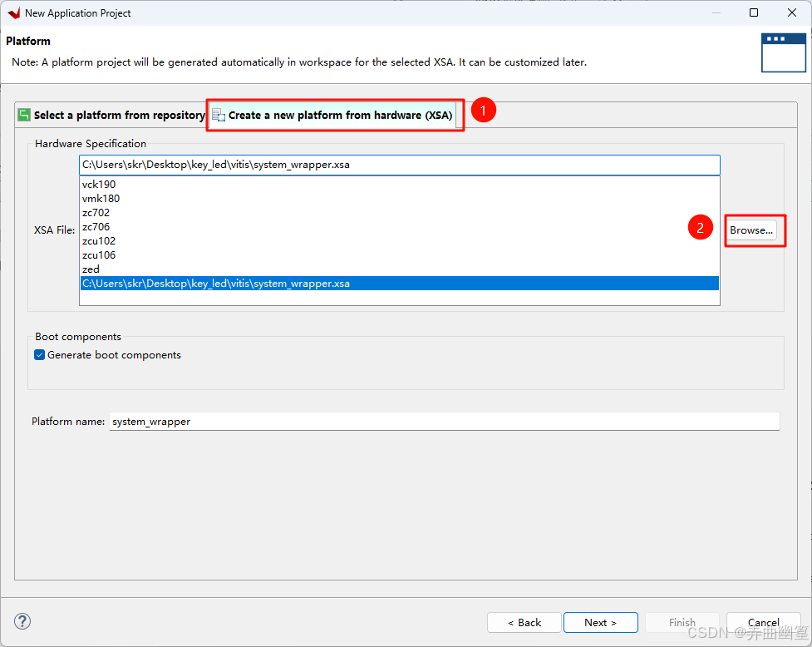Click the Vitis logo in title bar
Screen dimensions: 812x647
14,13
